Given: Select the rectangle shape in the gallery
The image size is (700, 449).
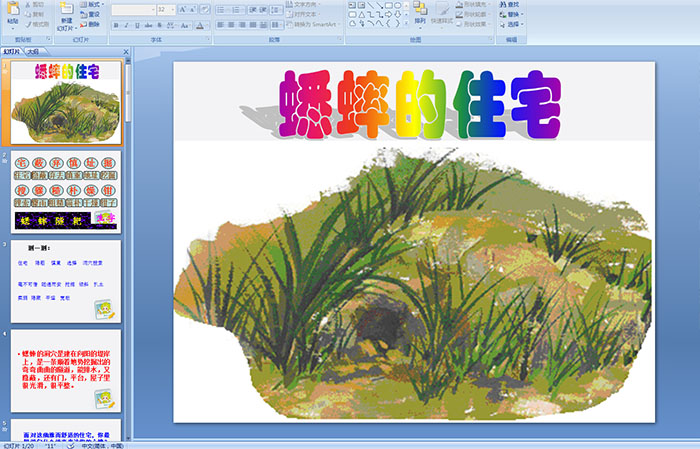Looking at the screenshot, I should [388, 5].
